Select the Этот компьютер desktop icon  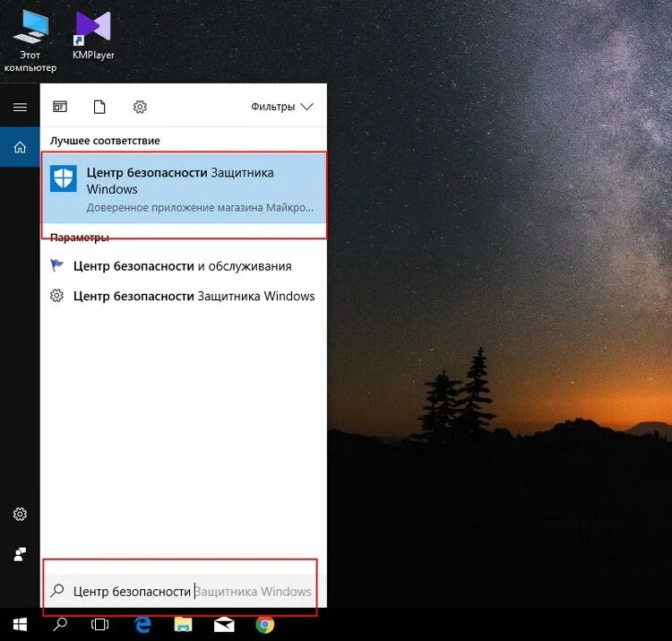point(30,40)
